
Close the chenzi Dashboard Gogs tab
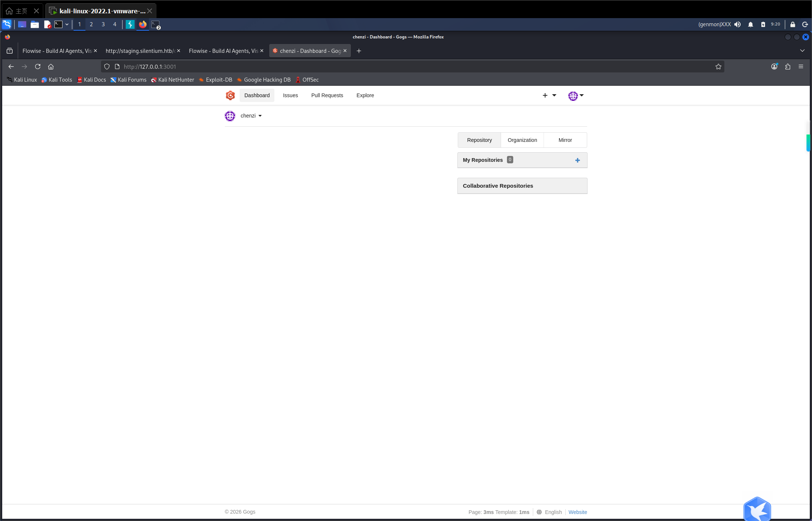(345, 51)
